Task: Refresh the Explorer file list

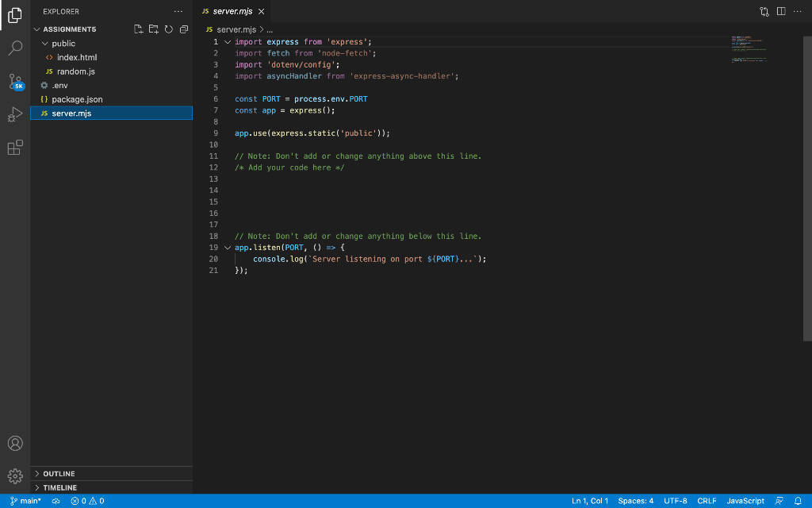Action: coord(168,29)
